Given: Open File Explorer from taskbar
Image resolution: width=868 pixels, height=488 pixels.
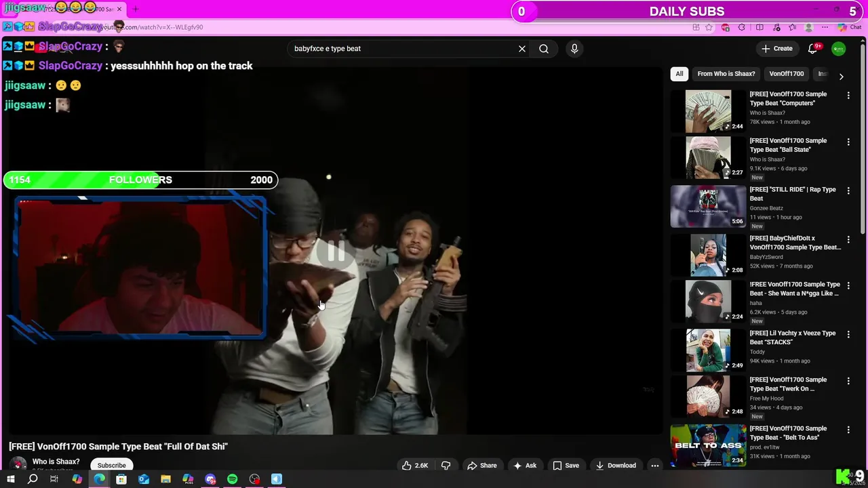Looking at the screenshot, I should click(165, 479).
